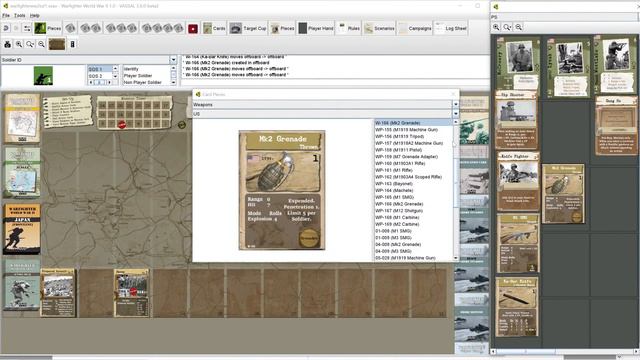Open the Log Sheet

point(451,28)
